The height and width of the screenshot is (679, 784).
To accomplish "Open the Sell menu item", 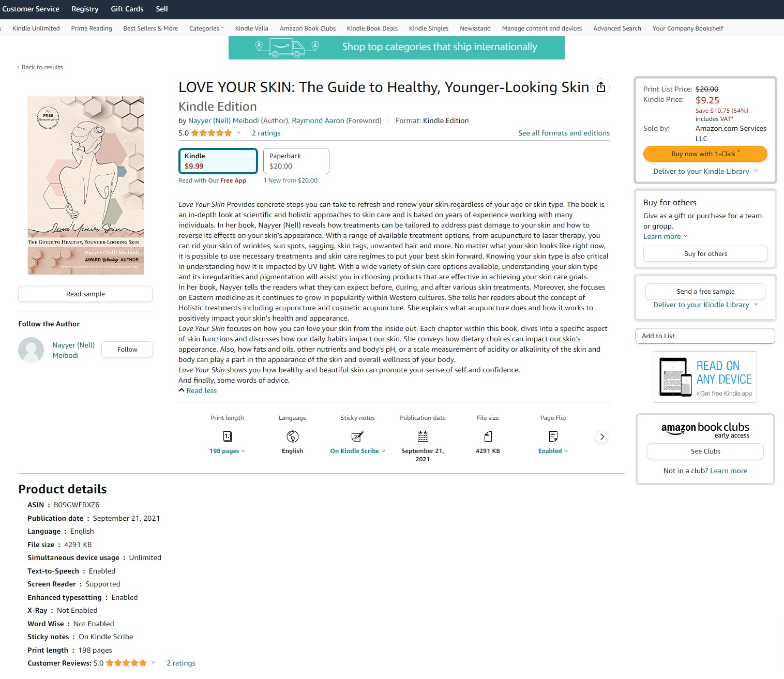I will tap(162, 9).
